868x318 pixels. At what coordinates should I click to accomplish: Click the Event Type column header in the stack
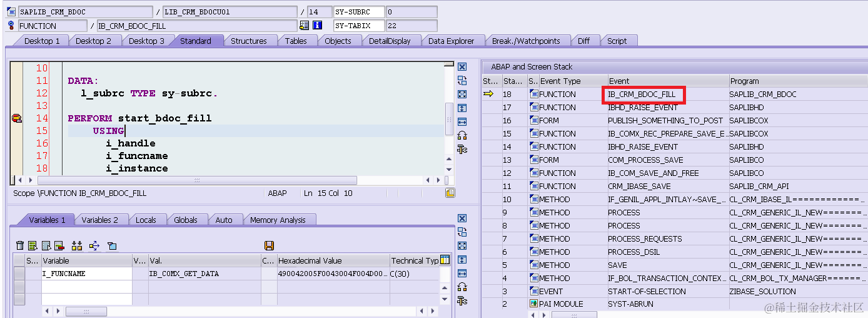[x=572, y=81]
